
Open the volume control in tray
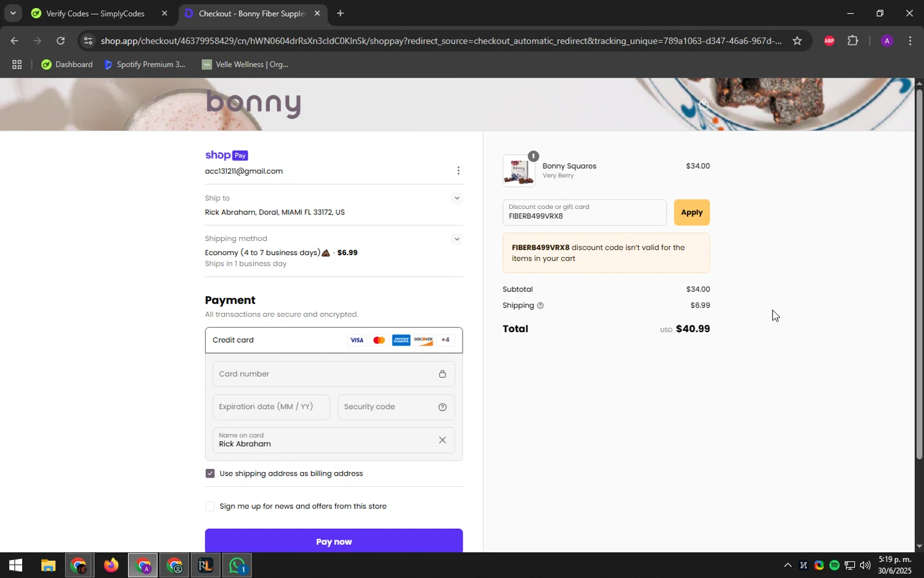865,566
